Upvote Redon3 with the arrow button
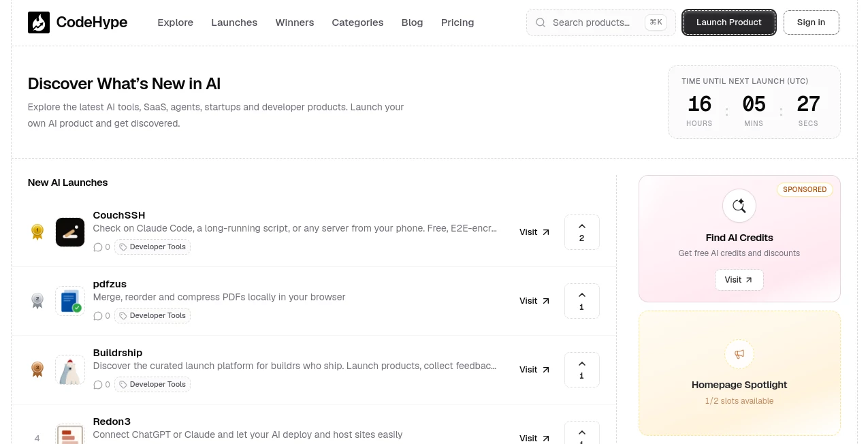868x444 pixels. click(x=582, y=432)
